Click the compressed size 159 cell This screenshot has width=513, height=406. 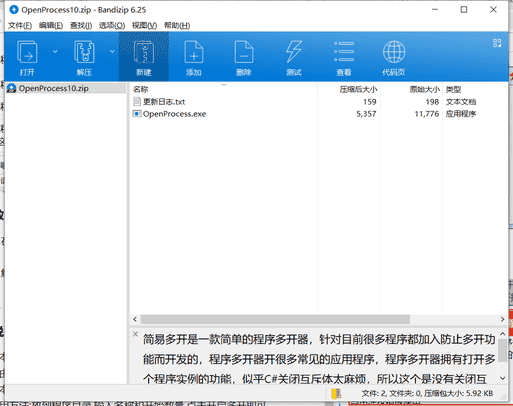click(x=370, y=102)
